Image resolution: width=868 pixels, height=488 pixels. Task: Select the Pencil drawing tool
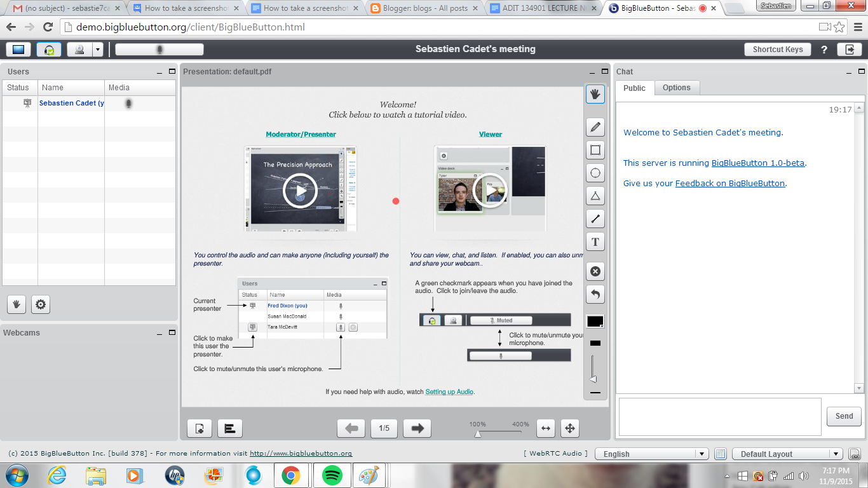coord(595,127)
